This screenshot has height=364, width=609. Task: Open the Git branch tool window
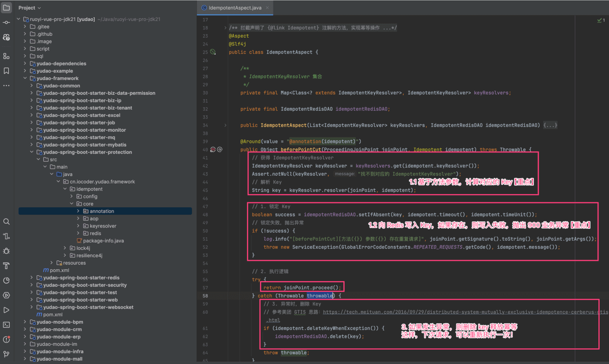(6, 354)
